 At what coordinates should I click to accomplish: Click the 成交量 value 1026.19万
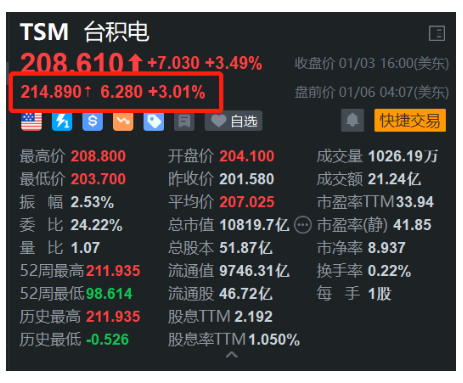click(x=403, y=156)
